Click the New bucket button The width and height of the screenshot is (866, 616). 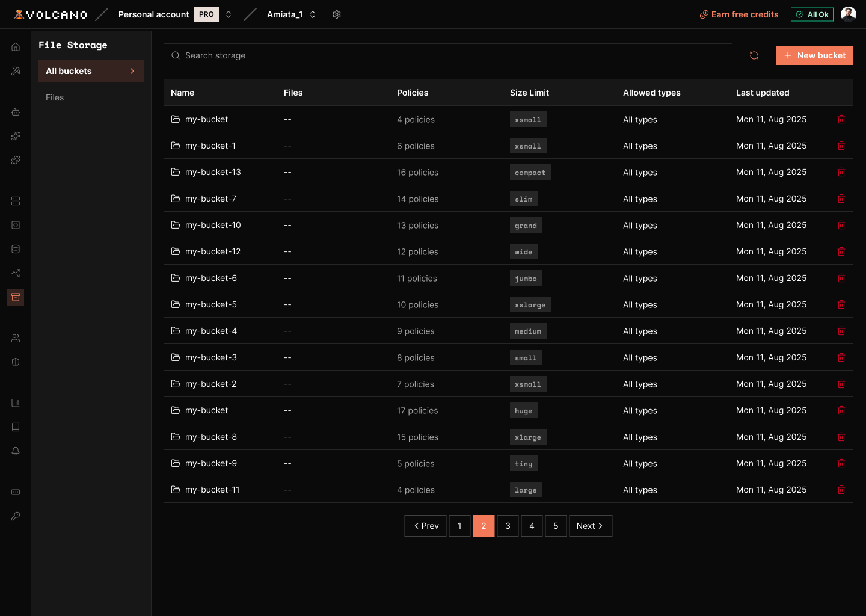(814, 55)
